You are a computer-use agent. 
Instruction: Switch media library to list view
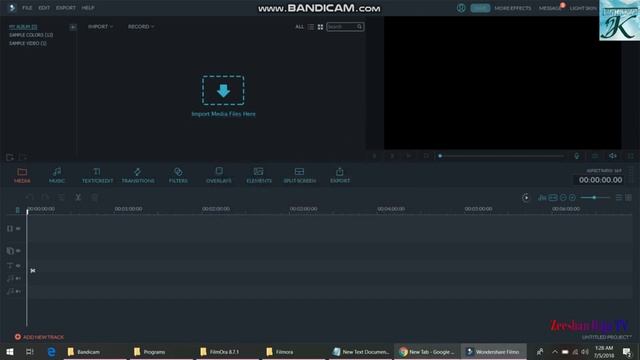click(x=311, y=27)
